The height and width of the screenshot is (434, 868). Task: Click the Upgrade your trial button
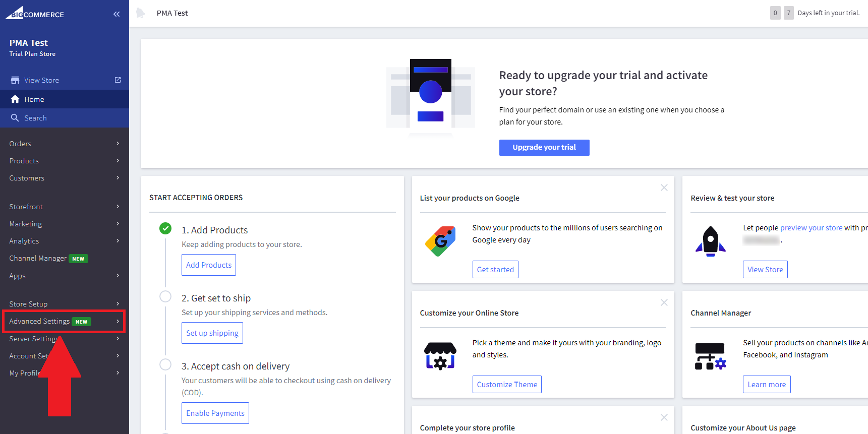[x=544, y=148]
